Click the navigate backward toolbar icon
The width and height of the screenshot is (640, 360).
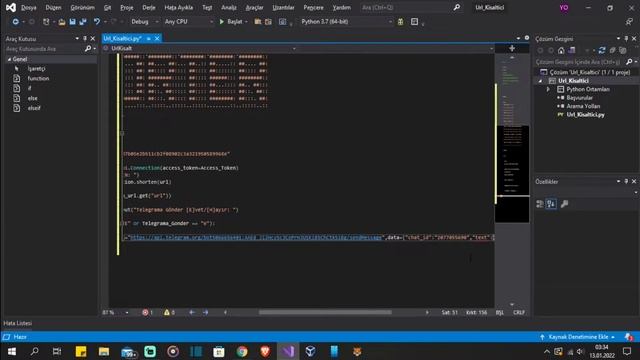click(16, 21)
